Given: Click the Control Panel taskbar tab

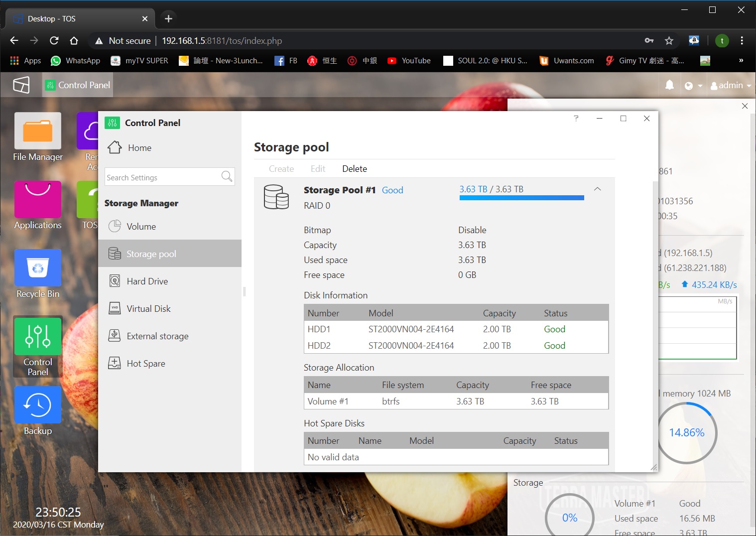Looking at the screenshot, I should 78,85.
